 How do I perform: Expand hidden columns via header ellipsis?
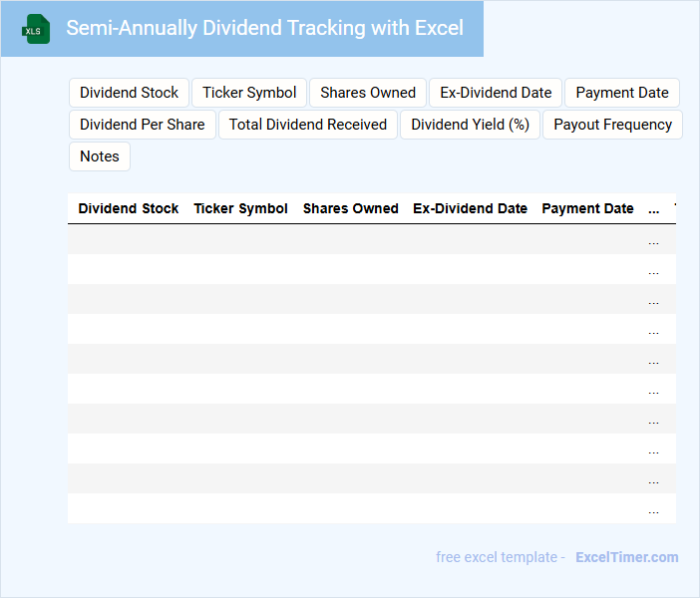coord(653,209)
